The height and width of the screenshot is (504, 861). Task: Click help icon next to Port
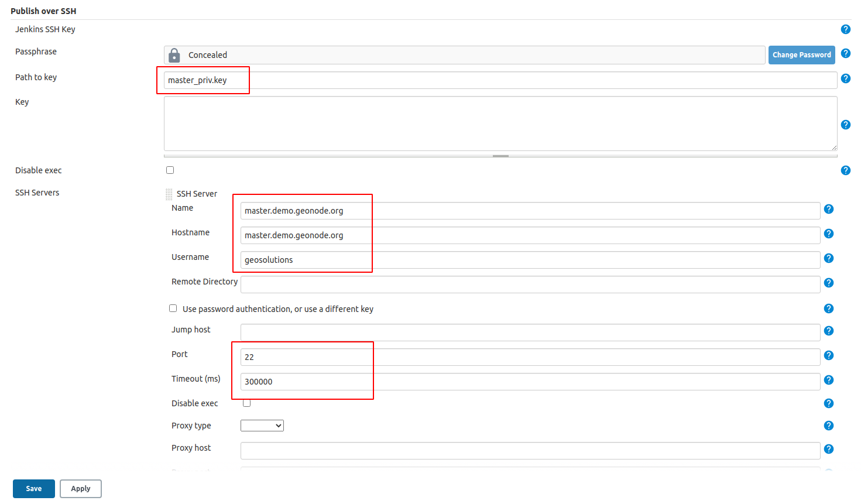(828, 355)
